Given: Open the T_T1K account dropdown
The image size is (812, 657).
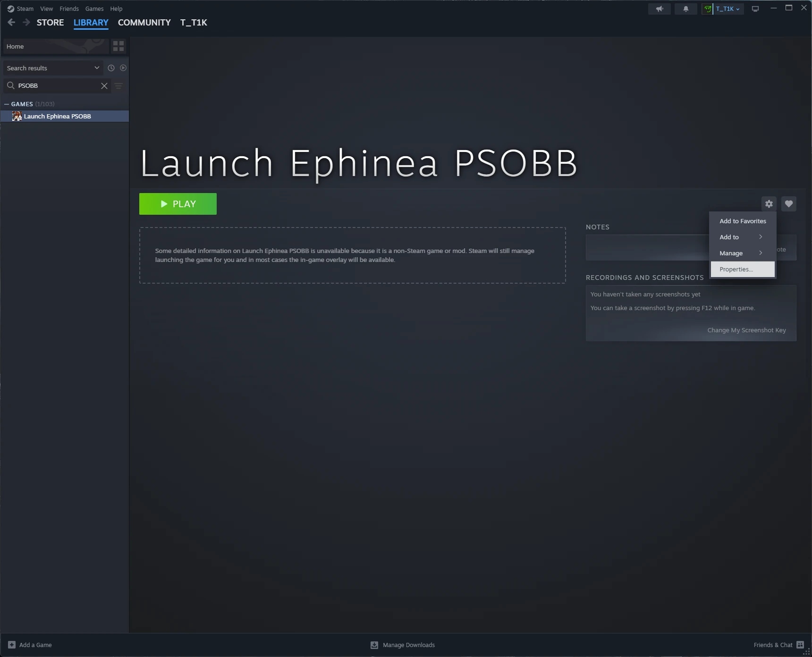Looking at the screenshot, I should point(725,8).
